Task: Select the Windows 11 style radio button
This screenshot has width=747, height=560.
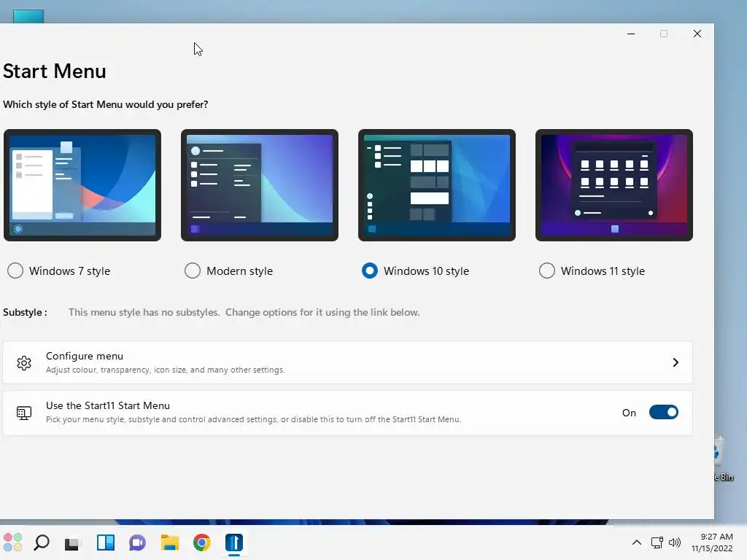Action: (x=547, y=271)
